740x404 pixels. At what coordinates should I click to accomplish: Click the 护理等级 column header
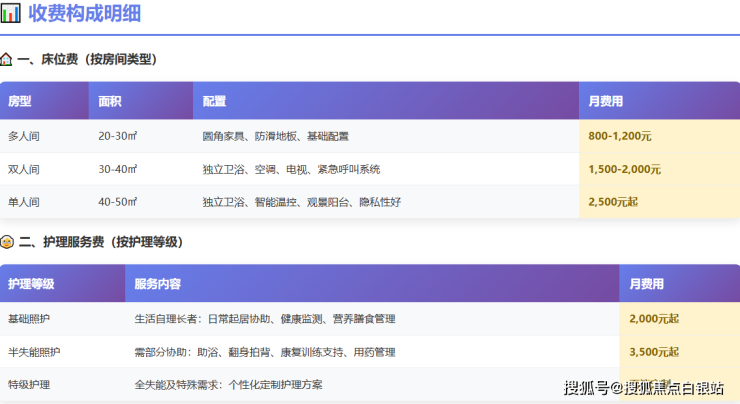point(31,284)
